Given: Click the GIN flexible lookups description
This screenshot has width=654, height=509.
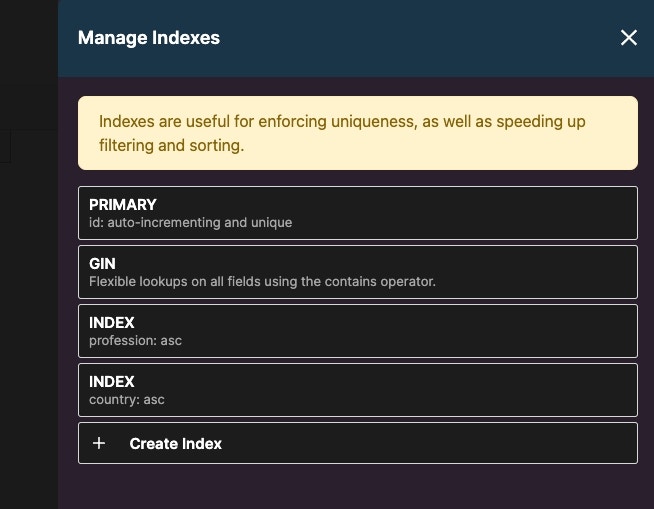Looking at the screenshot, I should pyautogui.click(x=262, y=281).
